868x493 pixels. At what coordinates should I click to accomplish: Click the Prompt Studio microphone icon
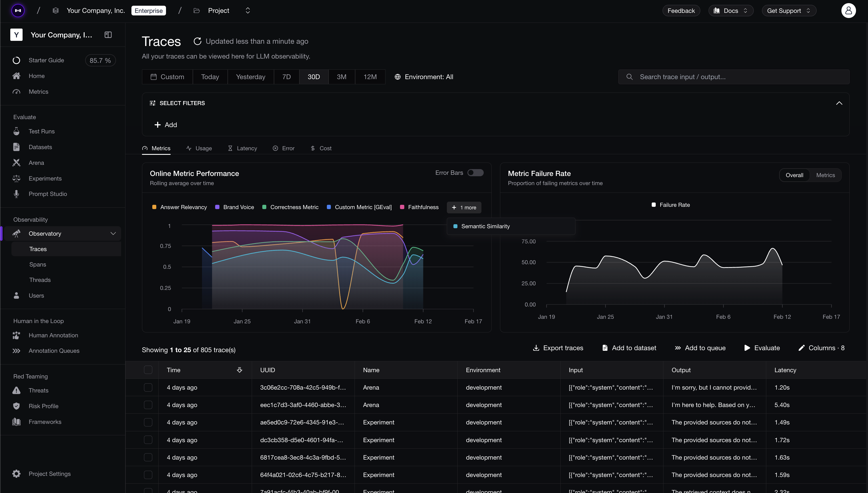(16, 194)
